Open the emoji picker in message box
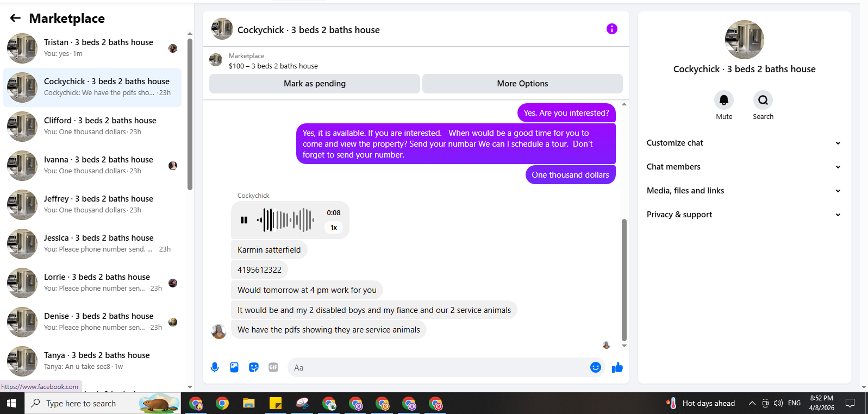Screen dimensions: 868x414 (596, 367)
